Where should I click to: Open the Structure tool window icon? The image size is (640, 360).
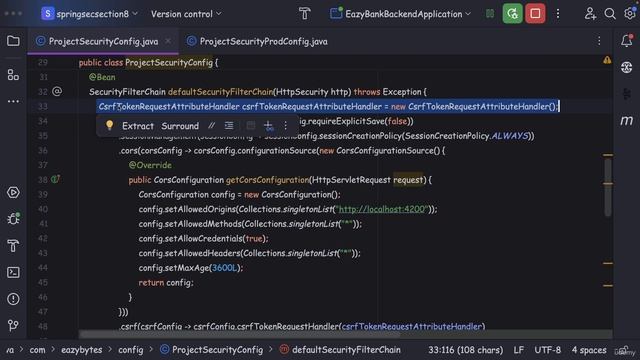13,75
